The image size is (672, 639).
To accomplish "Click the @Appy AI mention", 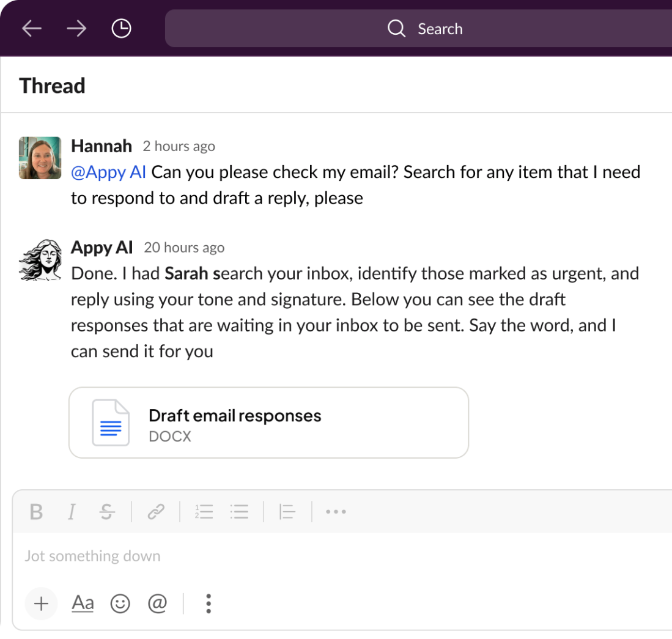I will point(108,172).
